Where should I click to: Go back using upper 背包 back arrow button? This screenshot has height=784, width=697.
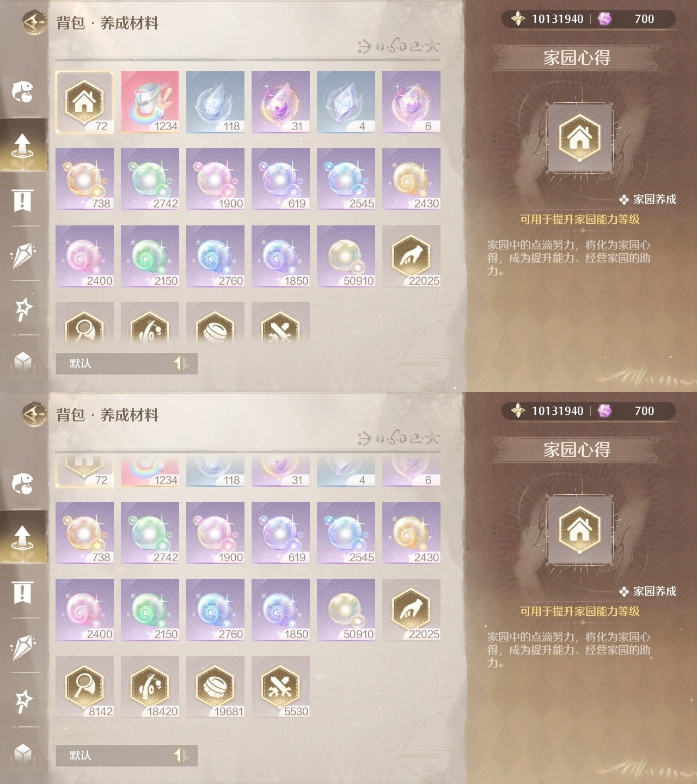[x=34, y=23]
